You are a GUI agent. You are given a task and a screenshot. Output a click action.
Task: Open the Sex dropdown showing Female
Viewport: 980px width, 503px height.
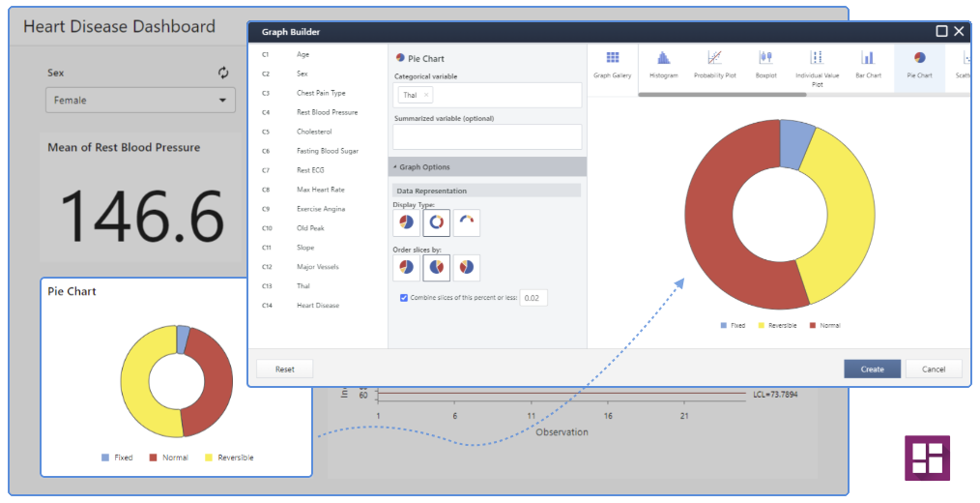[140, 100]
